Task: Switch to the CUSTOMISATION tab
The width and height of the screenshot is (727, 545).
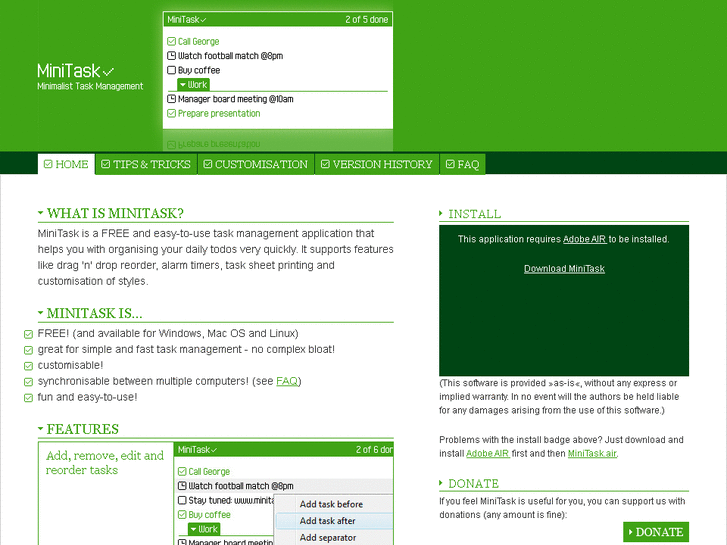Action: 256,164
